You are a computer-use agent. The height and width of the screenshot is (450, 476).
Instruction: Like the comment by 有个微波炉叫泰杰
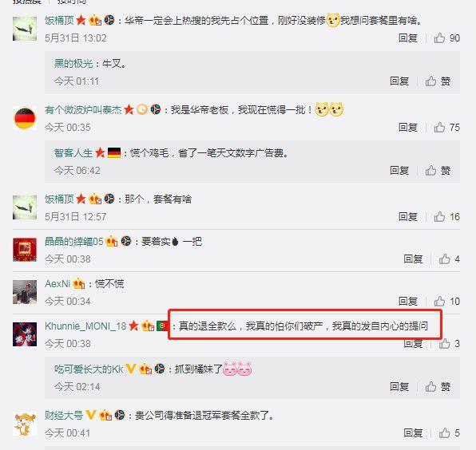(446, 128)
